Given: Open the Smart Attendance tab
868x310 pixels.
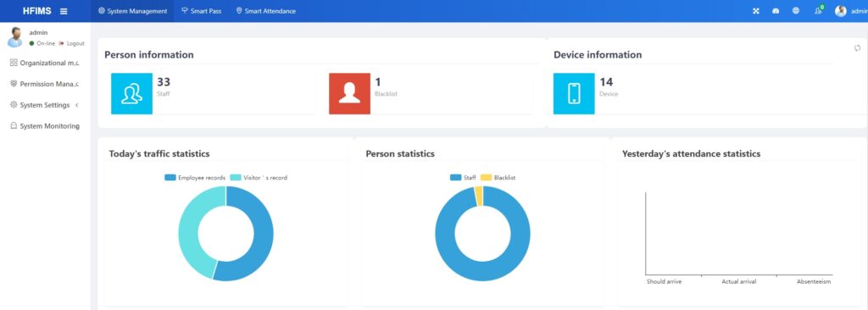Looking at the screenshot, I should coord(265,11).
